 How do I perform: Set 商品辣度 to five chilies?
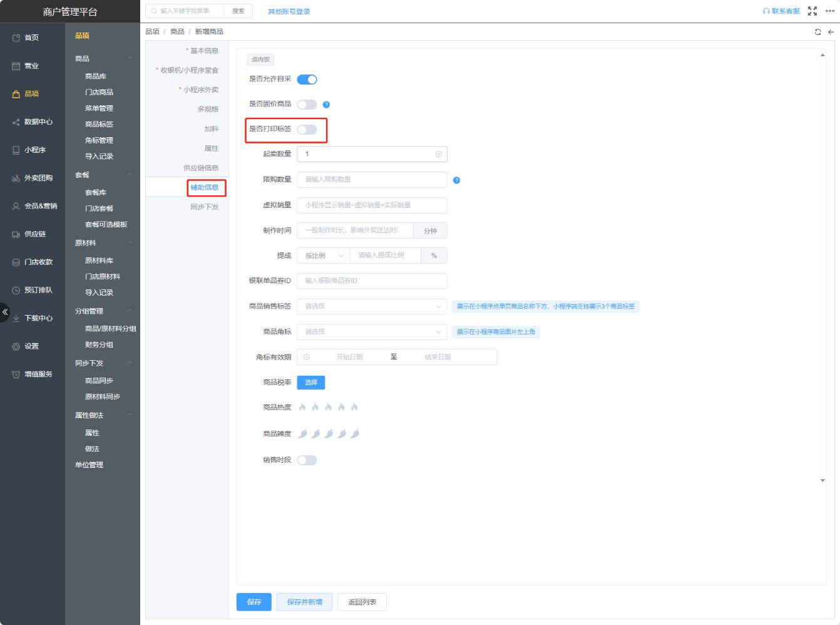(x=355, y=433)
